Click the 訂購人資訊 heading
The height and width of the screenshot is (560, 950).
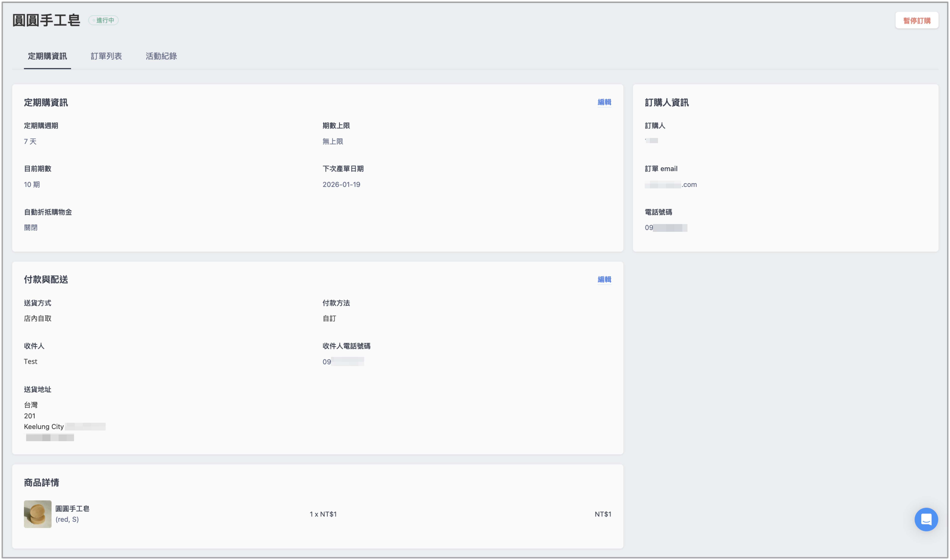pos(666,103)
